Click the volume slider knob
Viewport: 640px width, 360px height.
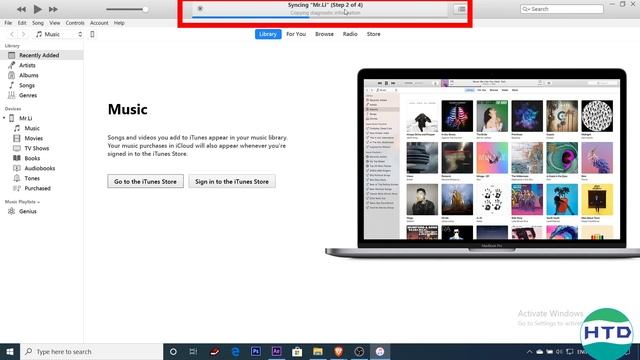(145, 9)
